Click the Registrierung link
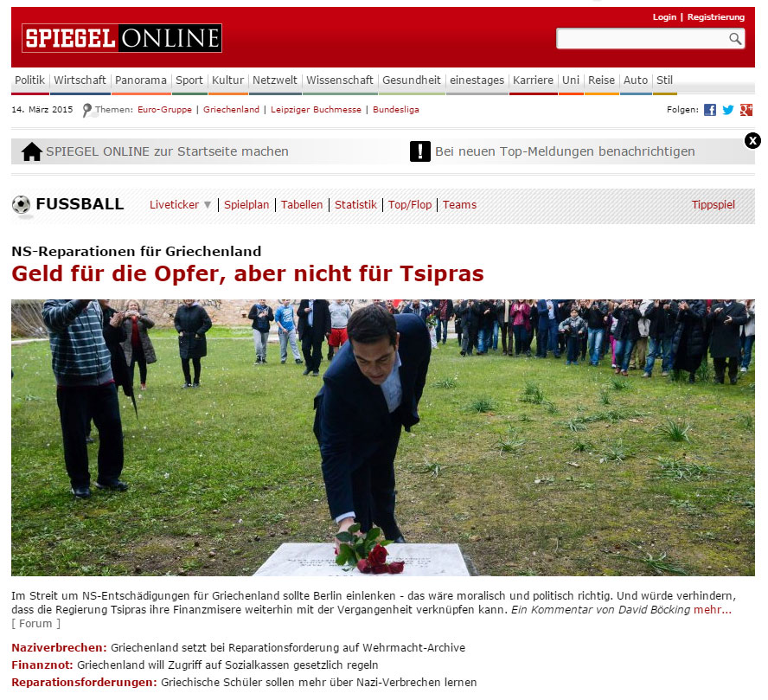 (x=715, y=17)
